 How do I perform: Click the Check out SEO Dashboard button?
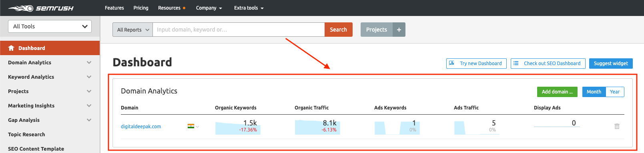(x=548, y=64)
